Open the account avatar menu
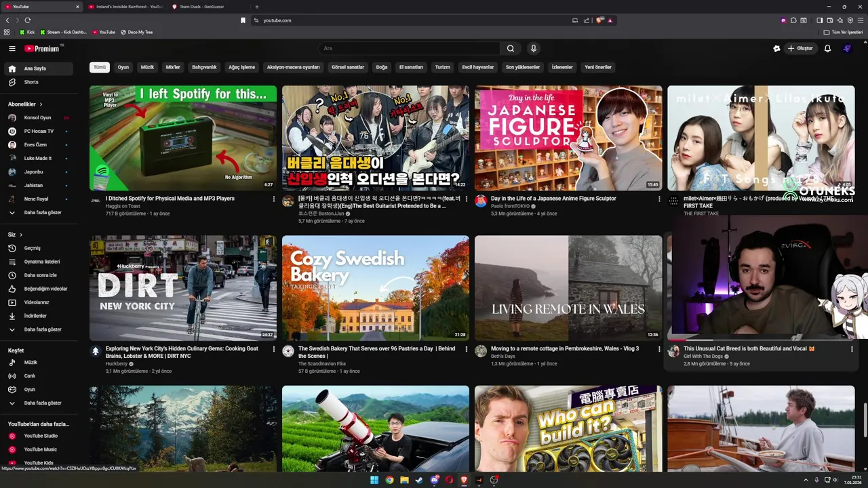 (846, 49)
